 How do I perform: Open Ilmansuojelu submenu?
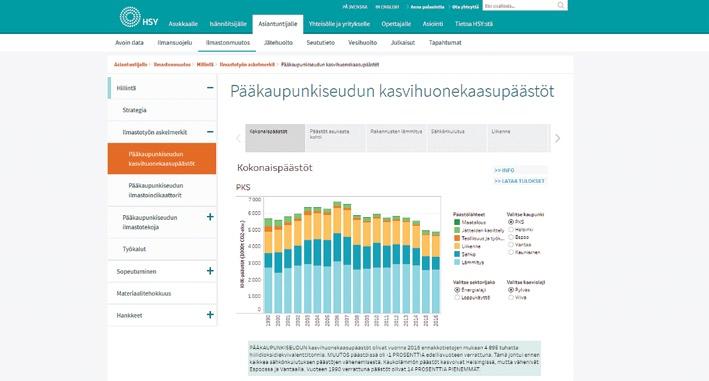pos(175,42)
